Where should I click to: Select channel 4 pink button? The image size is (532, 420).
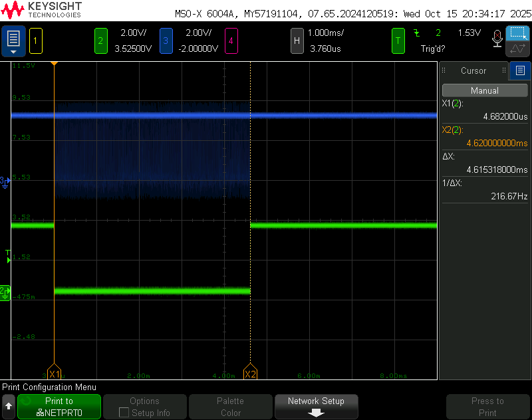coord(231,41)
